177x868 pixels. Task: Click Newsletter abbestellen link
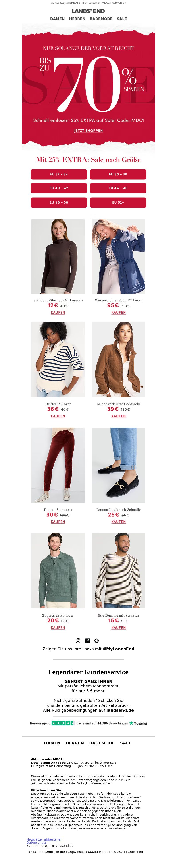click(44, 839)
